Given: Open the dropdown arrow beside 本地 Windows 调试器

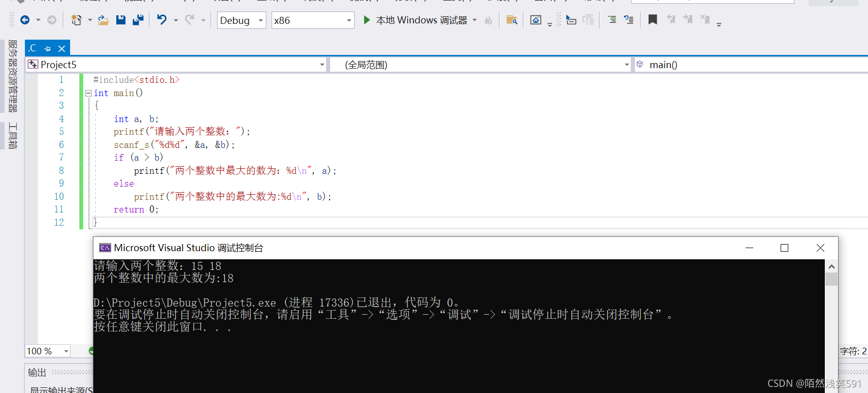Looking at the screenshot, I should (x=475, y=20).
